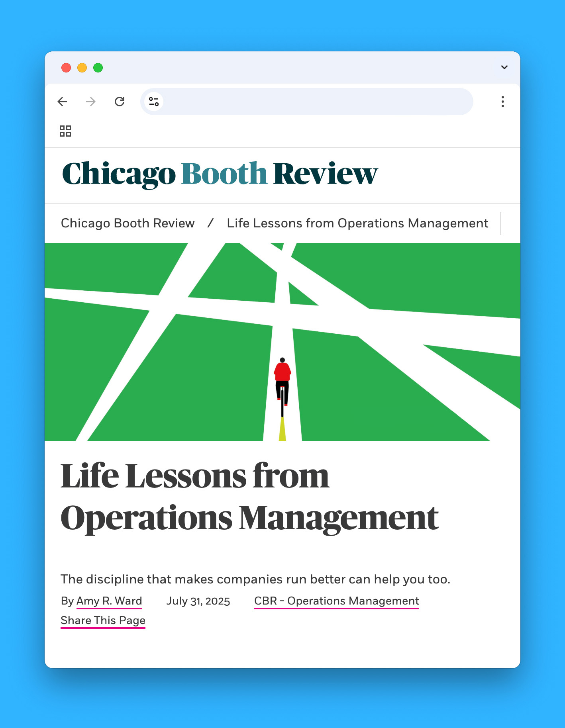This screenshot has height=728, width=565.
Task: Click the green cyclist hero illustration
Action: coord(282,342)
